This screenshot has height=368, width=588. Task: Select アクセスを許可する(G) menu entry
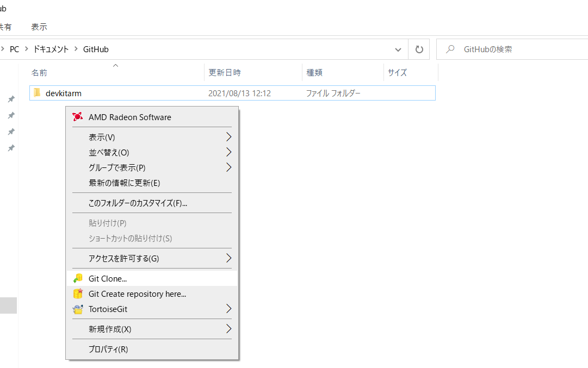coord(152,259)
